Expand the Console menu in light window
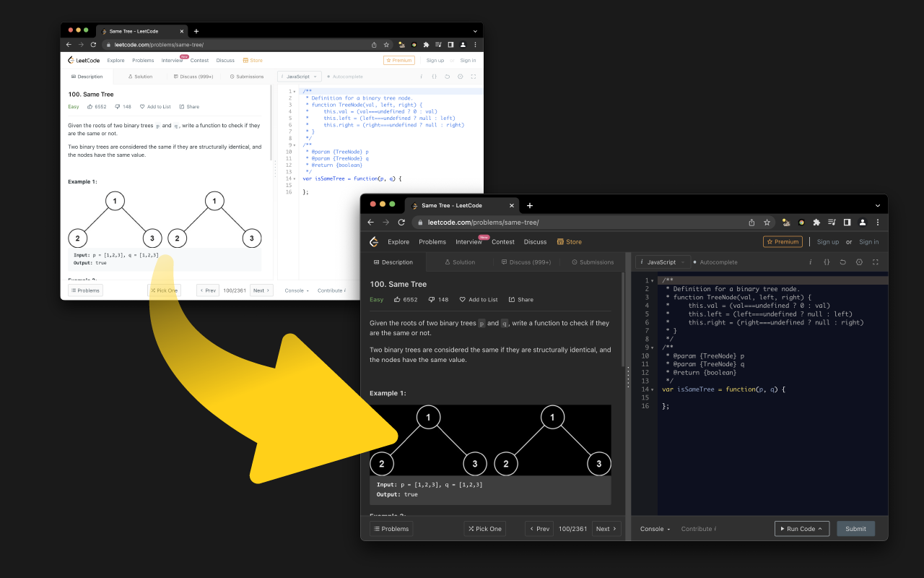This screenshot has width=924, height=578. click(x=297, y=290)
